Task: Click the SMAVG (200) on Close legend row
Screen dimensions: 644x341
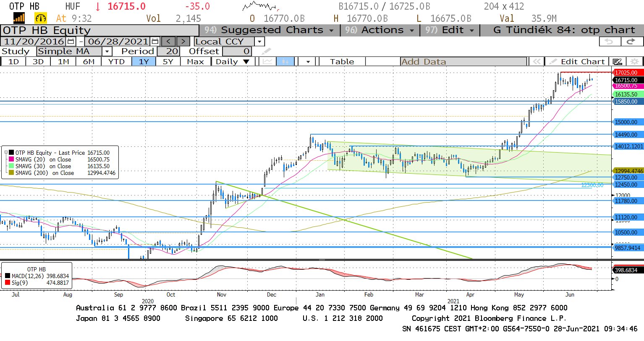Action: (62, 173)
